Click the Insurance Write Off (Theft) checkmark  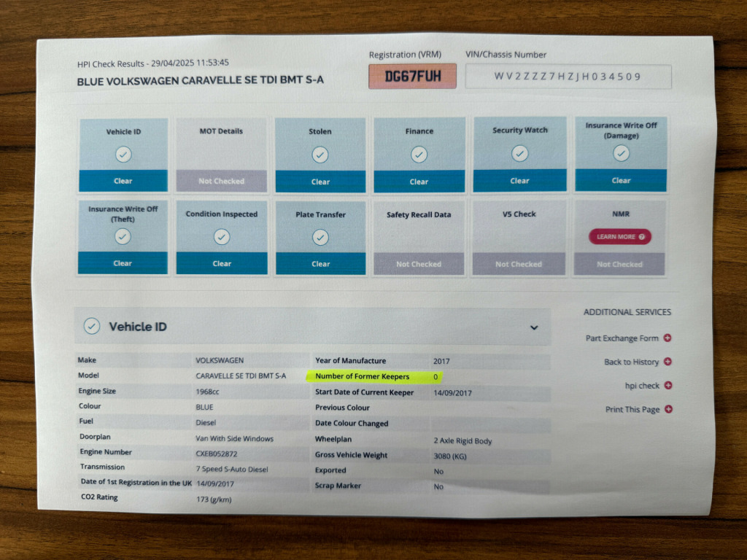pyautogui.click(x=123, y=236)
